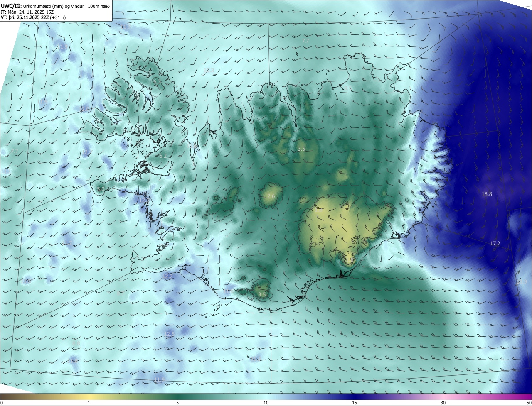
Task: Click the 6.3 value in the Westfjords
Action: click(x=157, y=82)
